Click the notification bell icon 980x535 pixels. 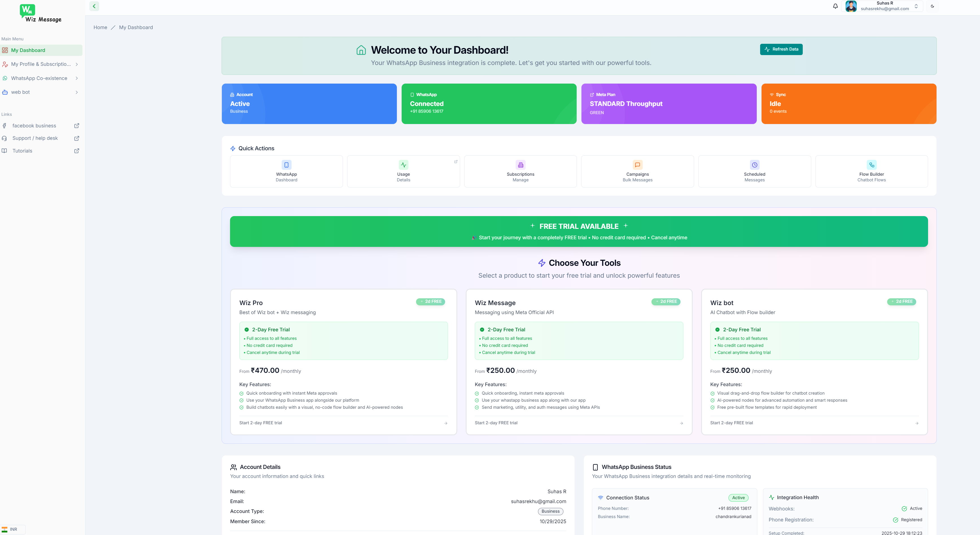[835, 6]
